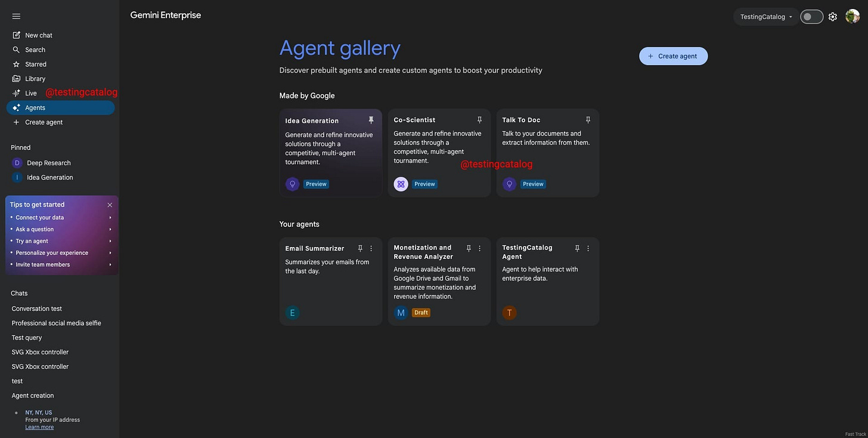Start a New chat from sidebar

point(60,35)
